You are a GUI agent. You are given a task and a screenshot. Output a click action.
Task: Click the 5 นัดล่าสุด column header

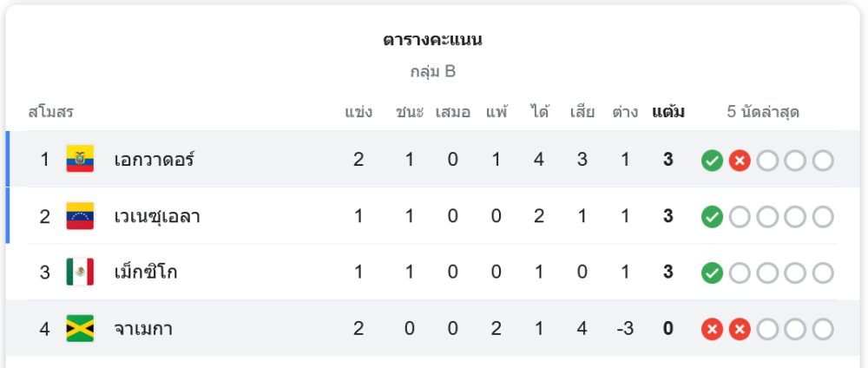point(763,112)
